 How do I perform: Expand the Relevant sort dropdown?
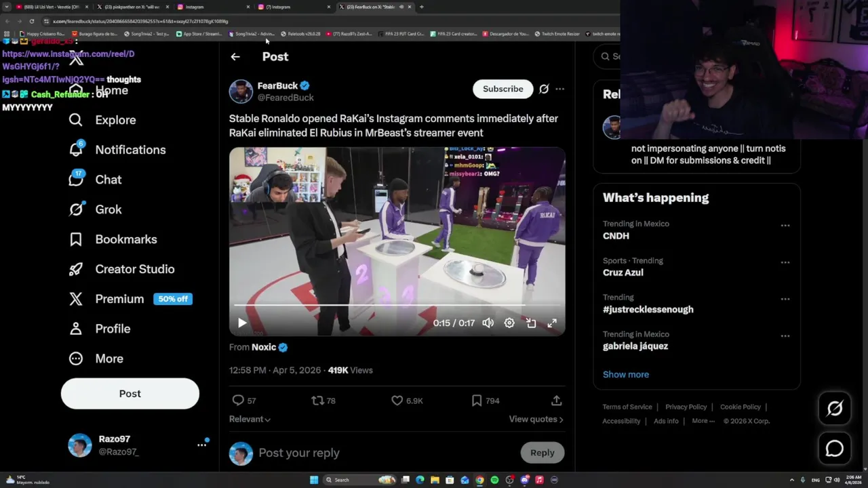click(x=250, y=420)
